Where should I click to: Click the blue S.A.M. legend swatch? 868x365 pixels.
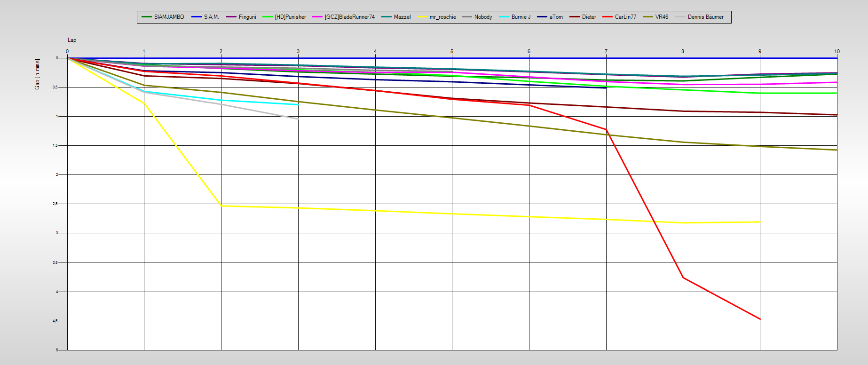[x=196, y=17]
